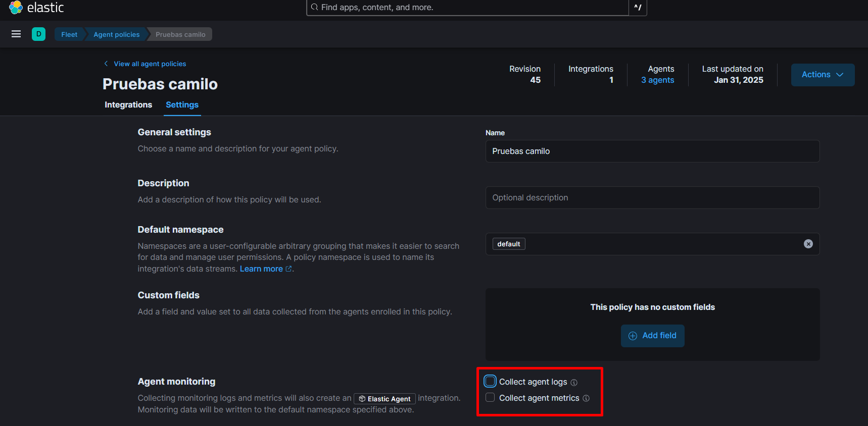Click the Elastic Agent integration badge
The height and width of the screenshot is (426, 868).
click(x=384, y=399)
